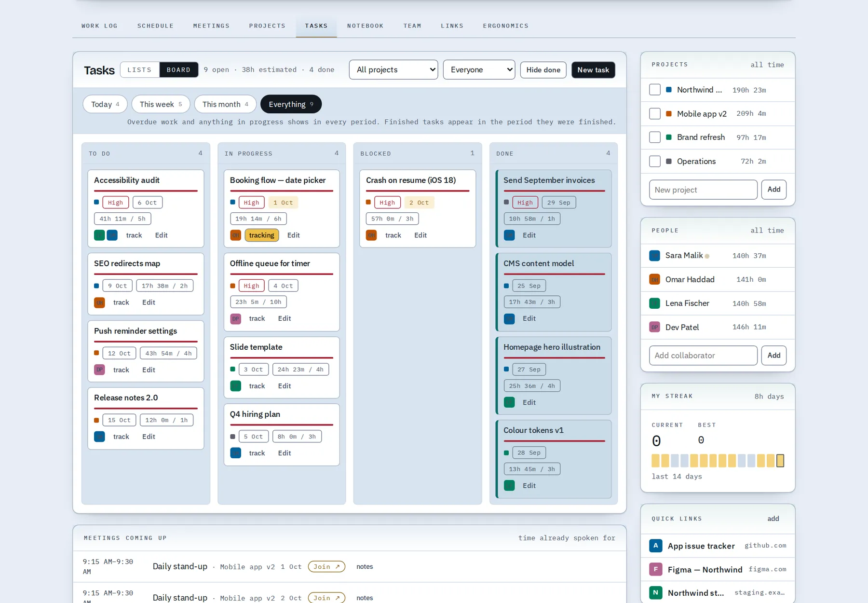Click the Northwind staging link icon
Screen dimensions: 868x603
pyautogui.click(x=655, y=593)
